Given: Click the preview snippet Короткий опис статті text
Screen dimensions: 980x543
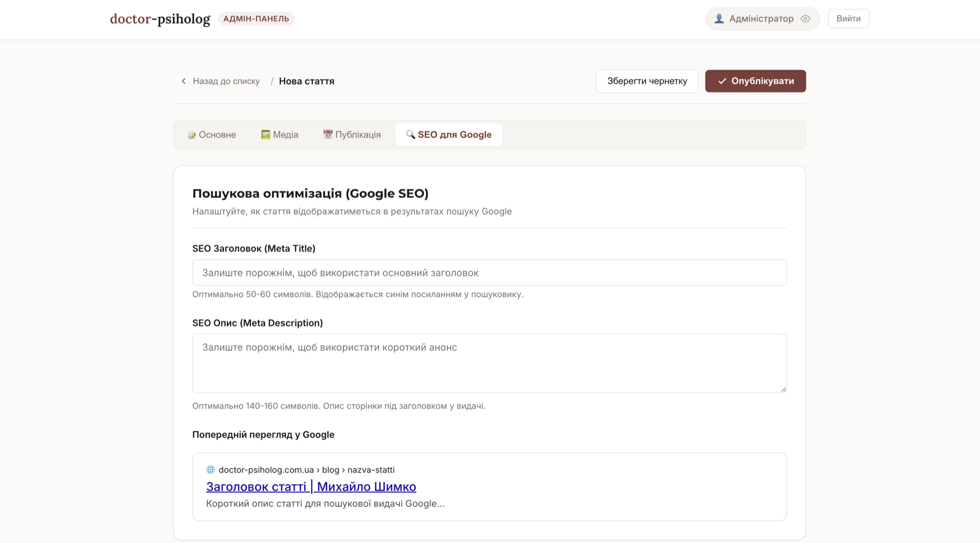Looking at the screenshot, I should [325, 504].
